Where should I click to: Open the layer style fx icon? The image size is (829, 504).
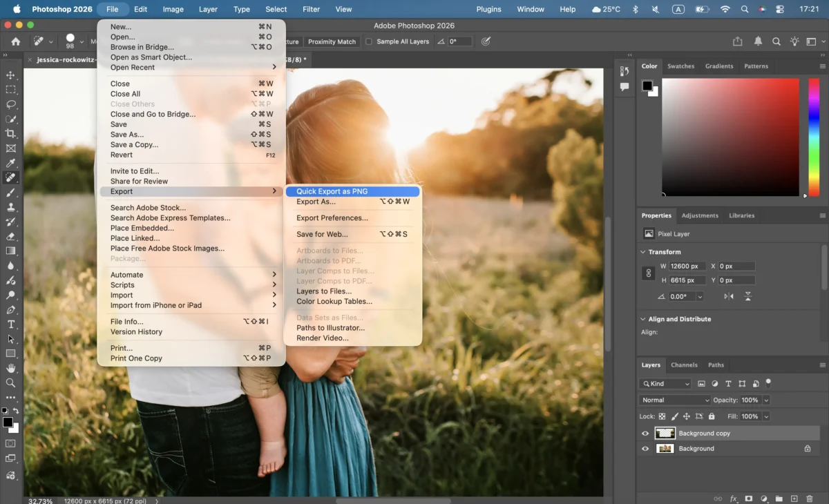[x=734, y=498]
